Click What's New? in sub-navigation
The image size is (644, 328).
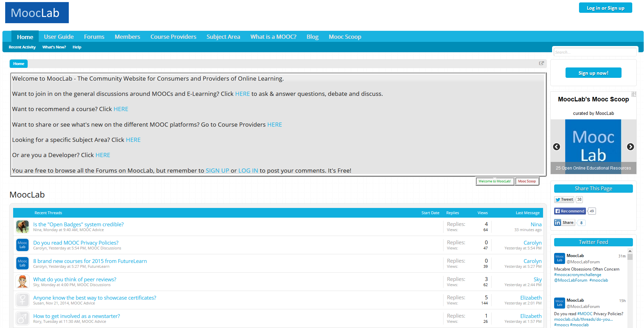point(54,47)
